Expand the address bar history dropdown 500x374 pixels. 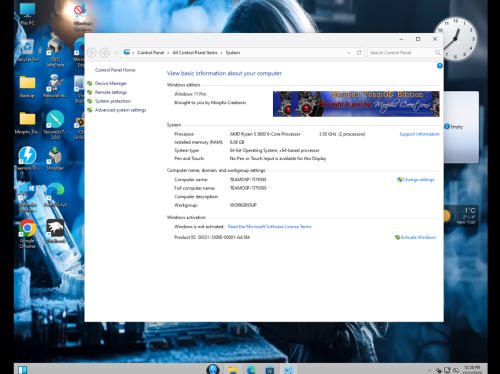[349, 53]
